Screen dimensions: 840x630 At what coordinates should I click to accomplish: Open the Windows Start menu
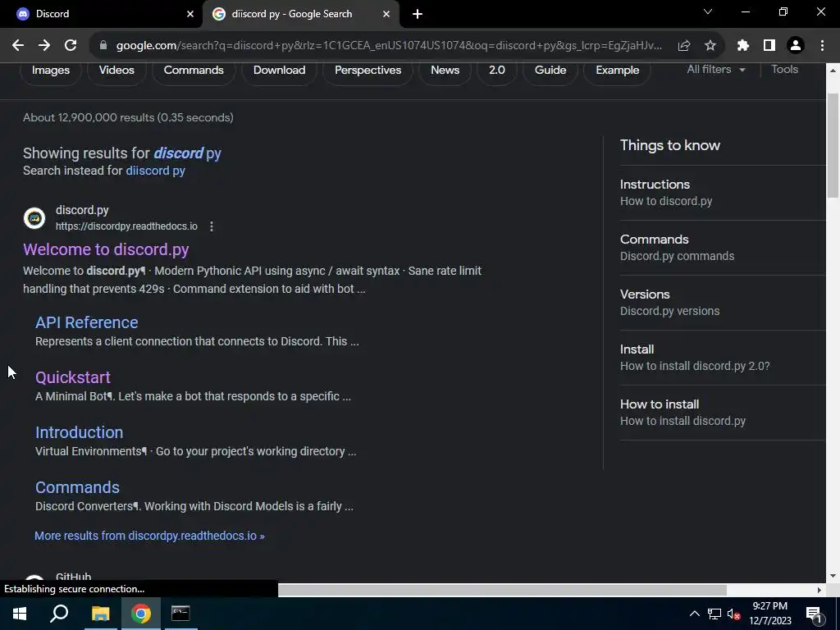(x=20, y=614)
